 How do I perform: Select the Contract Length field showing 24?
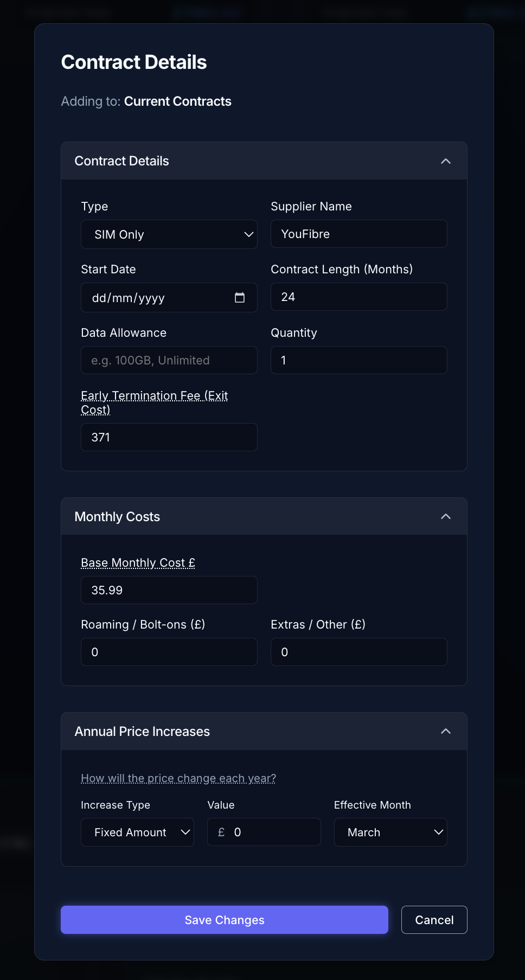pos(358,297)
